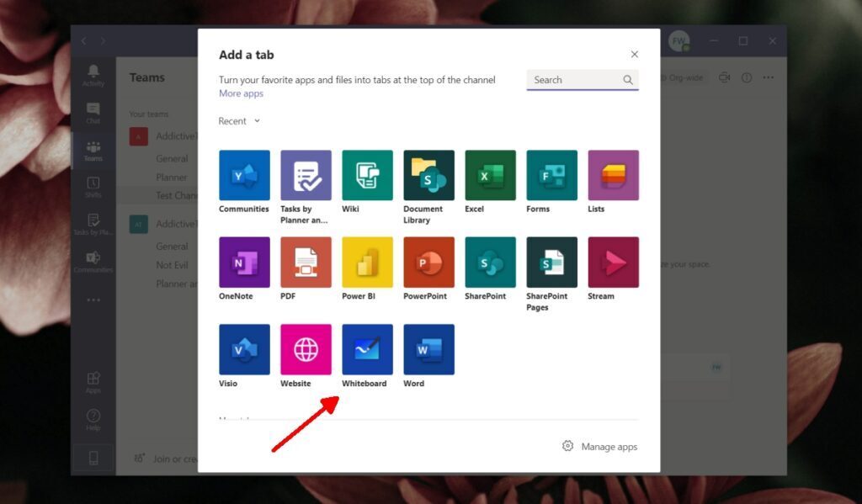Click the More apps link
The image size is (862, 504).
[x=241, y=93]
